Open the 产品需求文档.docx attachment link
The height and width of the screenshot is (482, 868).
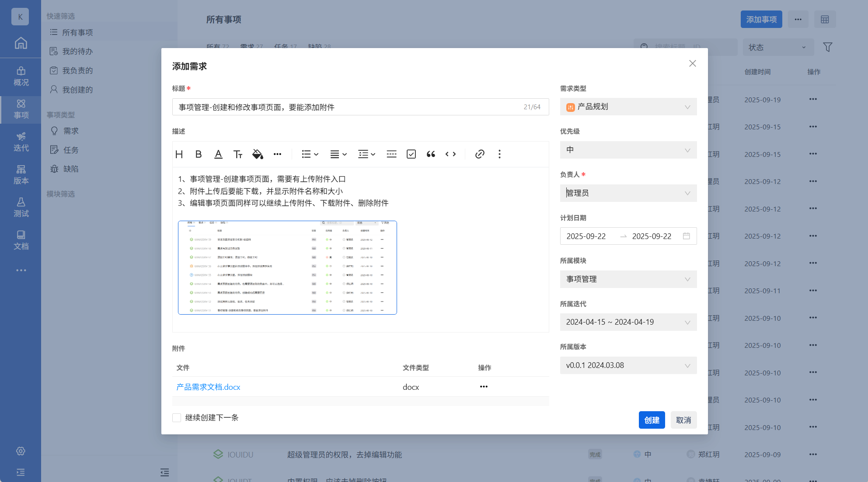pyautogui.click(x=208, y=387)
